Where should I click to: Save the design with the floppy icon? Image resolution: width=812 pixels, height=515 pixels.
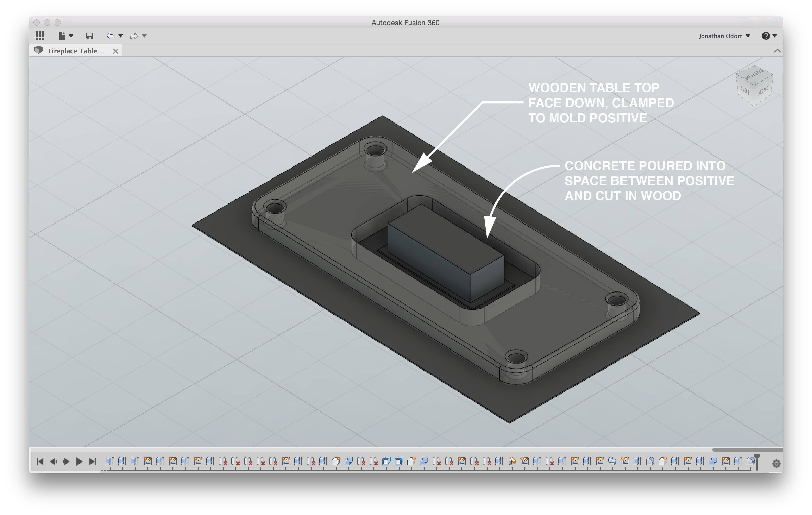[x=89, y=36]
